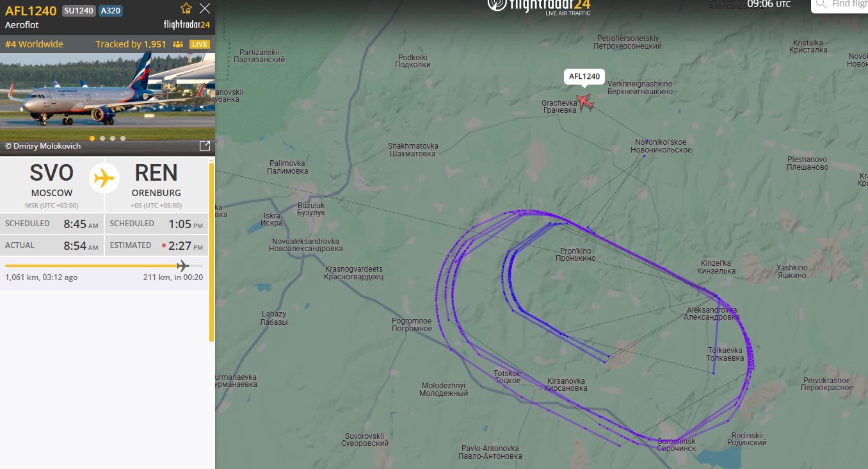This screenshot has height=469, width=868.
Task: Click the yellow scrollbar on the flight panel
Action: point(211,252)
